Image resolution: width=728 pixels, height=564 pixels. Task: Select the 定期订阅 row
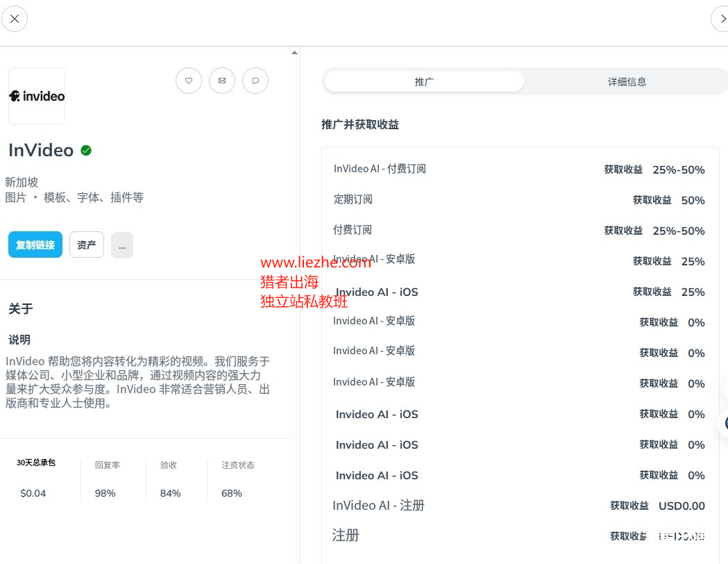(x=519, y=200)
